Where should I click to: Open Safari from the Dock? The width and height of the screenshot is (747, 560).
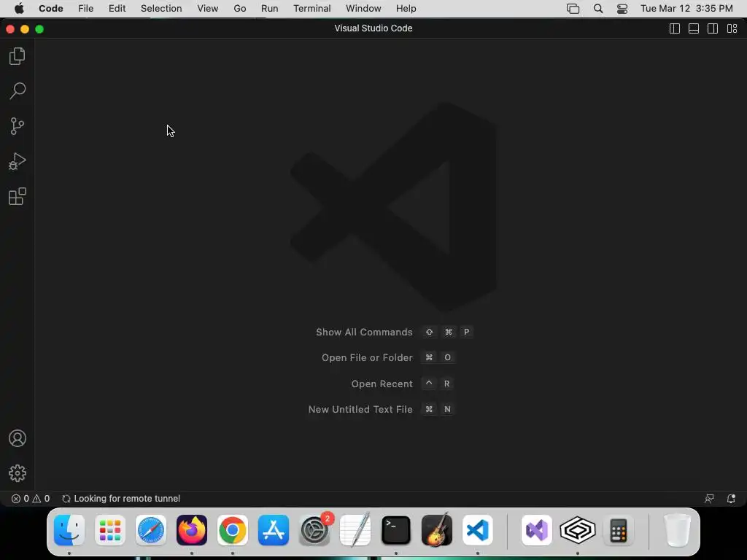[151, 530]
